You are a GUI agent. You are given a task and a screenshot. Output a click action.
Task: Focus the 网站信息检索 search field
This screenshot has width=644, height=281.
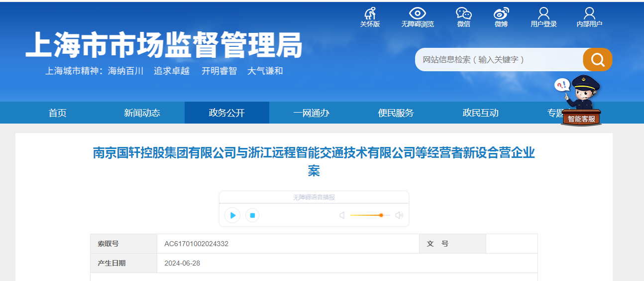click(x=499, y=60)
